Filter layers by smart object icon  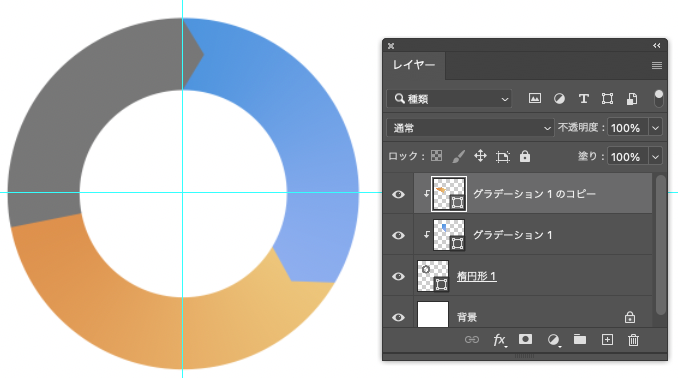click(x=632, y=99)
